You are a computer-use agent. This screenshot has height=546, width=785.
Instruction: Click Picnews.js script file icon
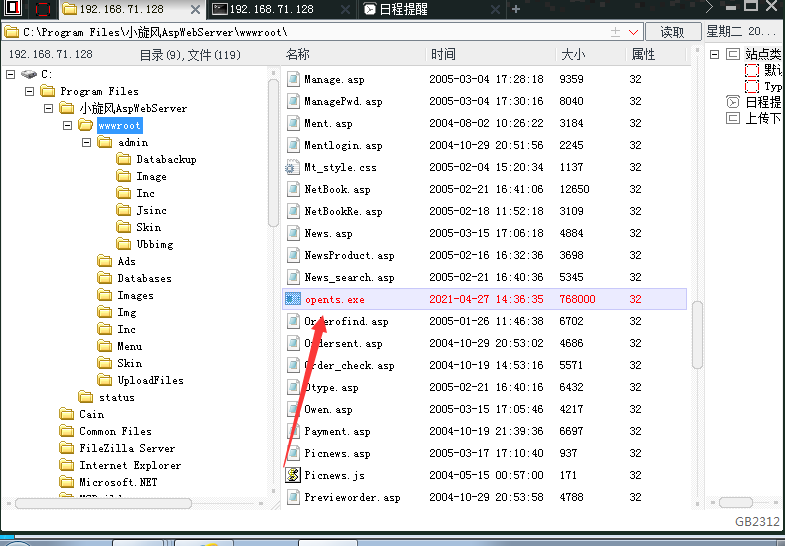click(293, 474)
